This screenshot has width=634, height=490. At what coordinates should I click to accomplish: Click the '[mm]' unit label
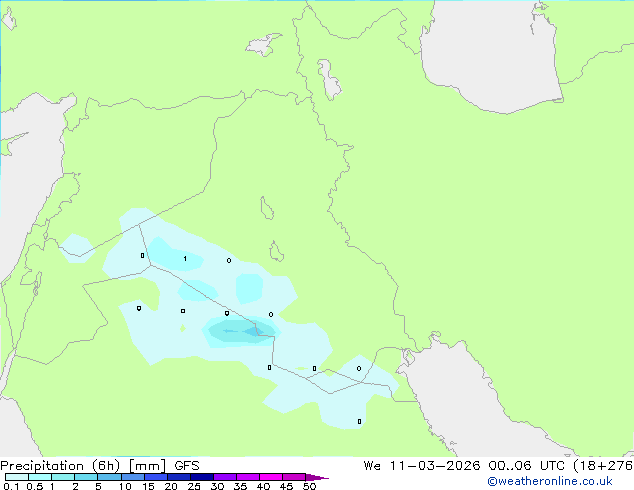pos(147,466)
